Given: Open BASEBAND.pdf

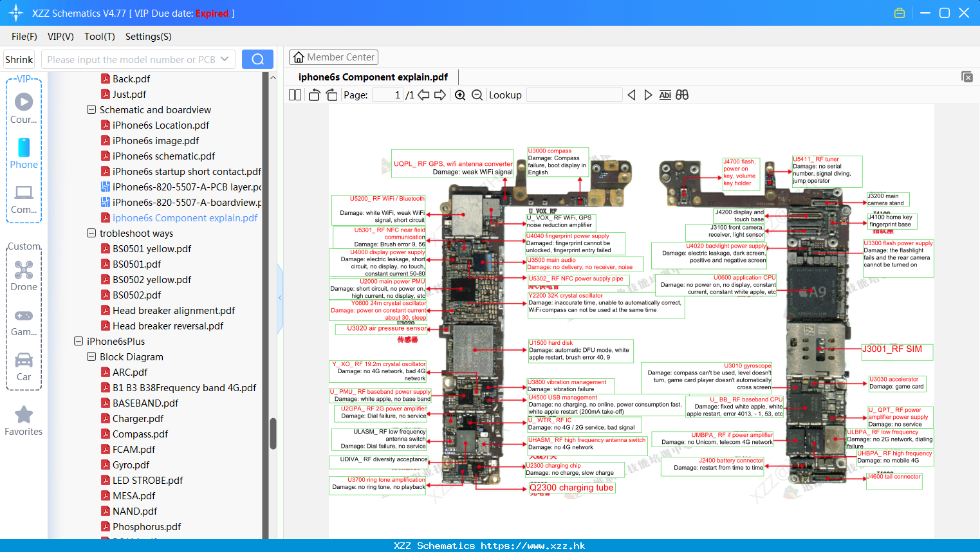Looking at the screenshot, I should (x=145, y=403).
